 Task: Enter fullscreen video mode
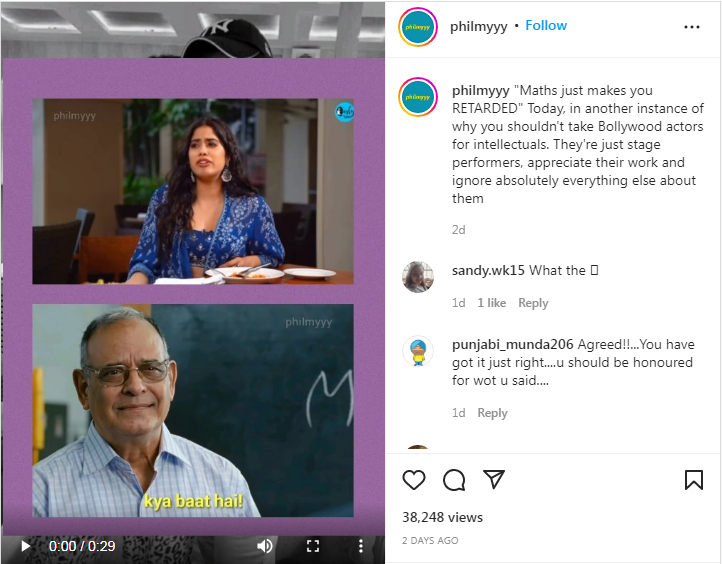coord(313,546)
